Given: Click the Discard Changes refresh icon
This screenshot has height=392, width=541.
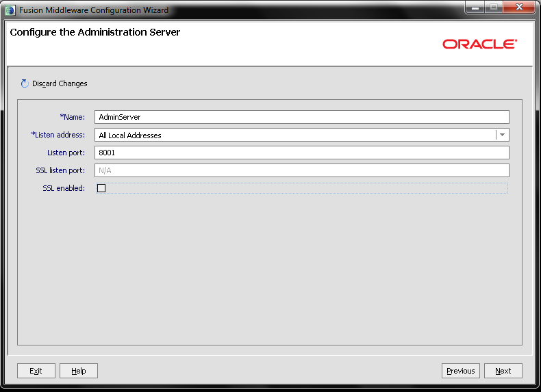Looking at the screenshot, I should click(x=25, y=83).
